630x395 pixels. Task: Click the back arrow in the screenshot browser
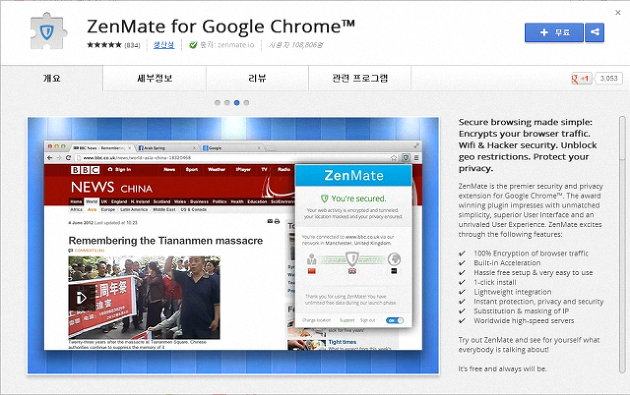click(x=50, y=158)
